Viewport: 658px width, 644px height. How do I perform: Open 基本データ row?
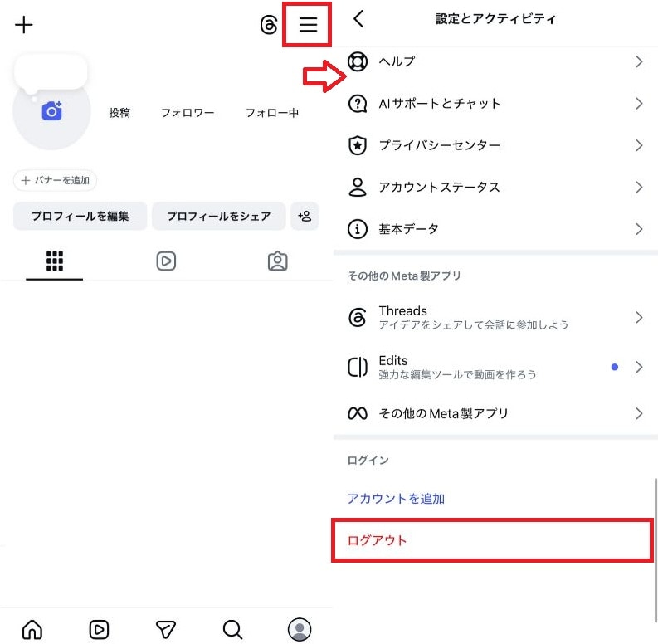[495, 229]
